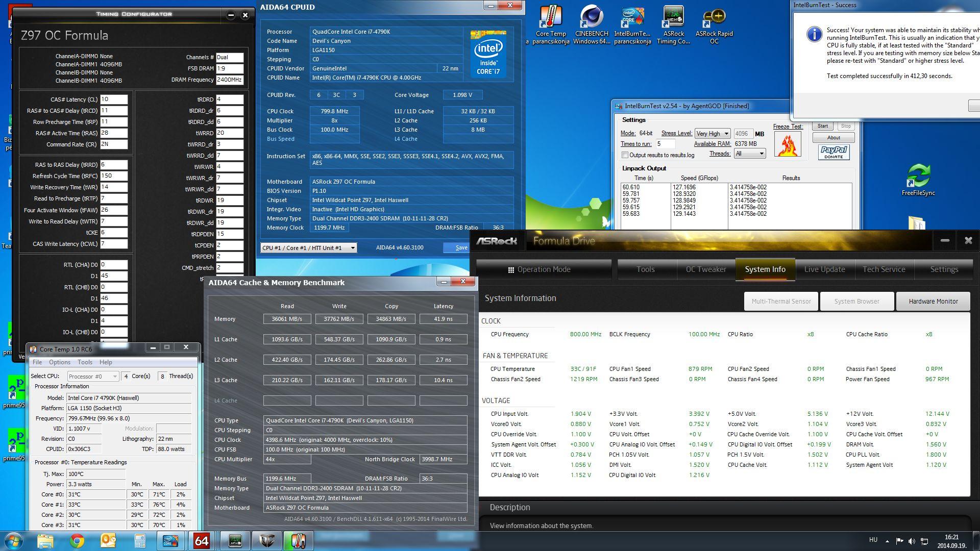Image resolution: width=980 pixels, height=551 pixels.
Task: Open the CPU #1 / Core #1 selector in AIDA64
Action: [x=308, y=248]
